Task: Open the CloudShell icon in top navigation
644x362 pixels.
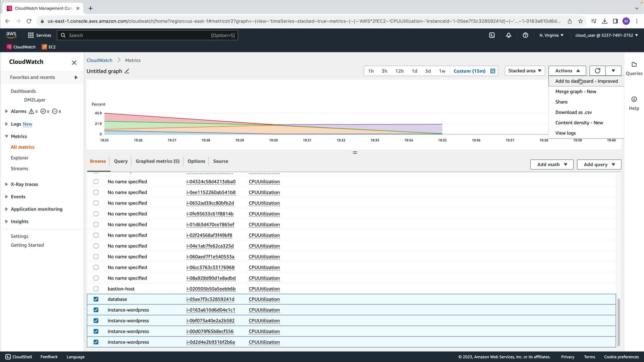Action: 492,35
